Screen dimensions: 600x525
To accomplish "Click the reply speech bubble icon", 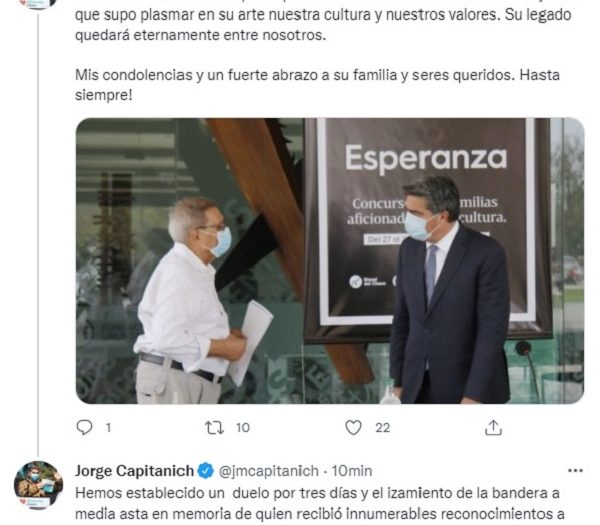I will click(x=84, y=427).
